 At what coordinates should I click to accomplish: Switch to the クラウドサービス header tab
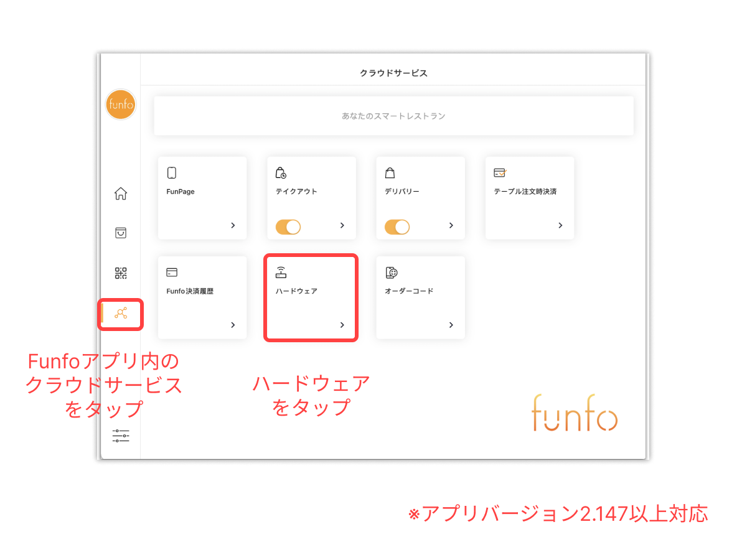(x=393, y=72)
